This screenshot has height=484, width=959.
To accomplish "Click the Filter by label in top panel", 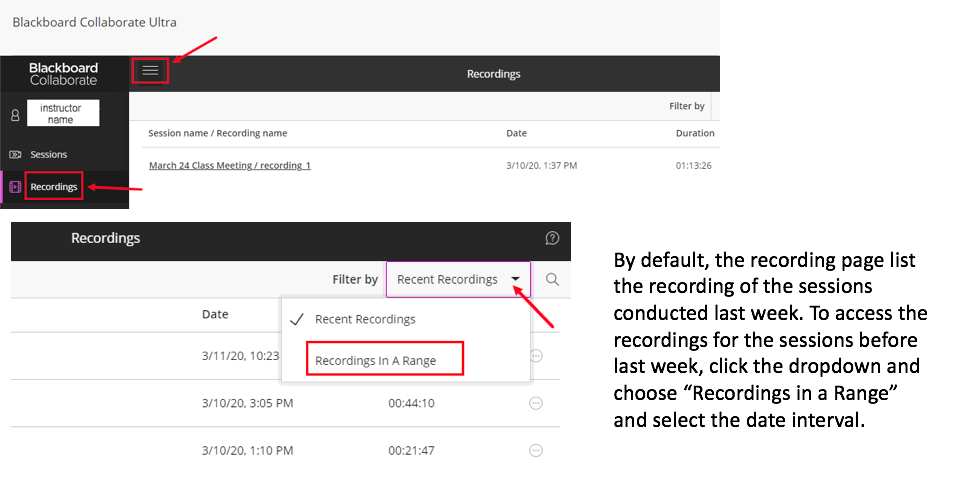I will (687, 106).
